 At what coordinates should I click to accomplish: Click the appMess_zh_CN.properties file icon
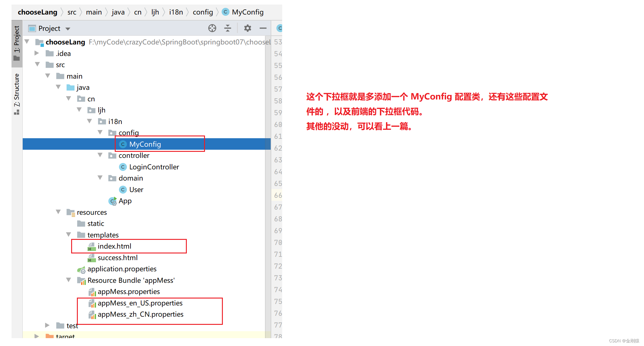pos(92,315)
